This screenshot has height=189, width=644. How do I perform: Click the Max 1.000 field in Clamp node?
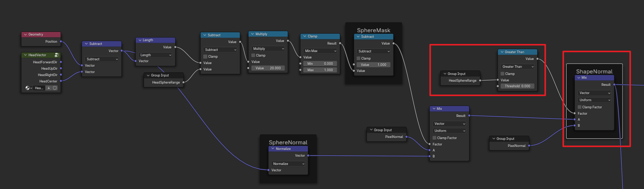click(x=320, y=70)
